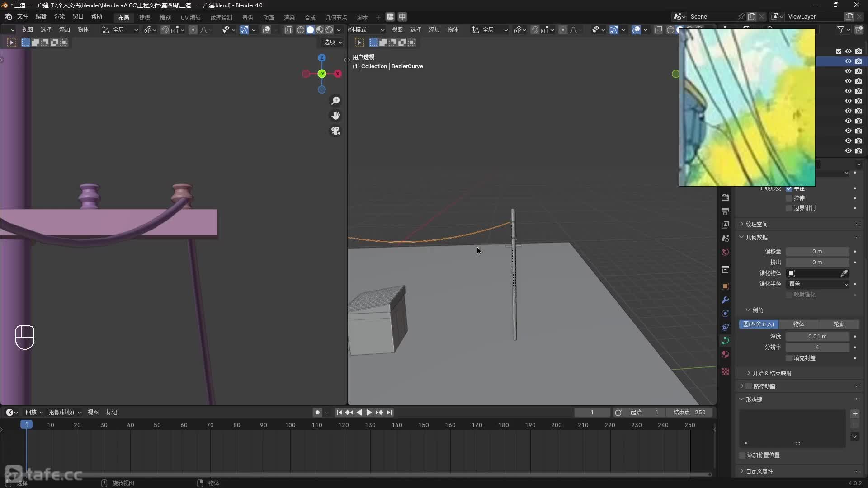868x488 pixels.
Task: Open the 锥化半径 覆盖 dropdown
Action: tap(818, 284)
